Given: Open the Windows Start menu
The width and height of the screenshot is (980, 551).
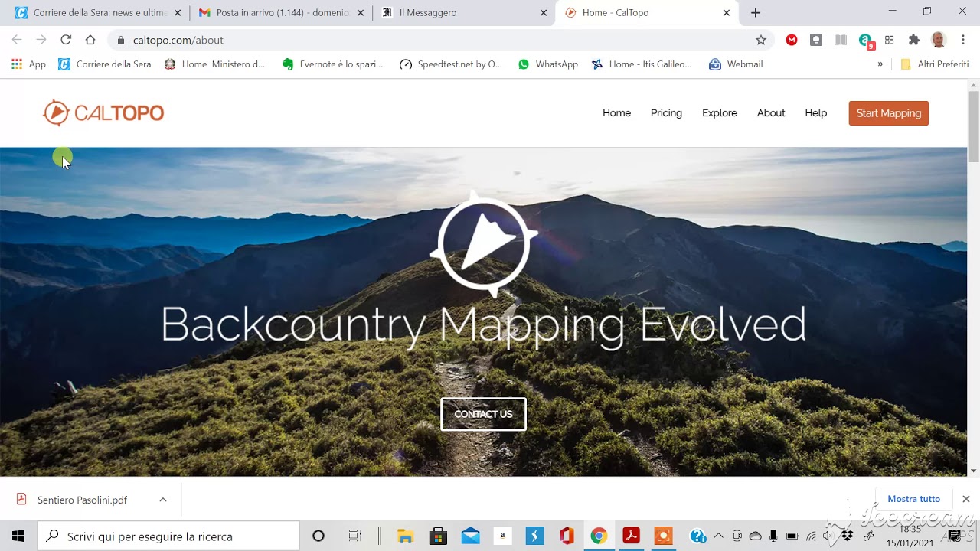Looking at the screenshot, I should pos(18,536).
